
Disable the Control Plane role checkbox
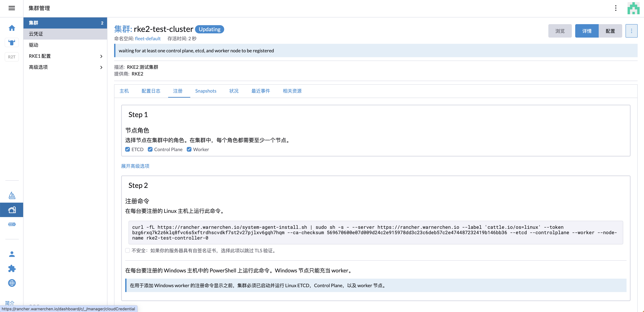click(x=150, y=149)
